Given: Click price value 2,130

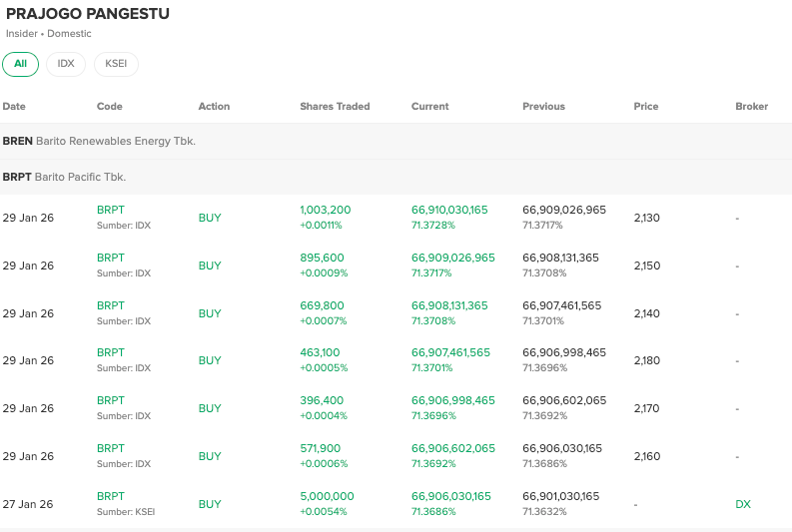Looking at the screenshot, I should [646, 218].
